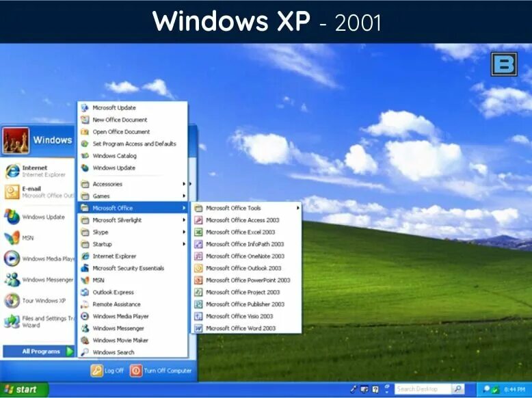This screenshot has height=398, width=532.
Task: Select Windows Media Player in All Programs list
Action: click(x=133, y=316)
